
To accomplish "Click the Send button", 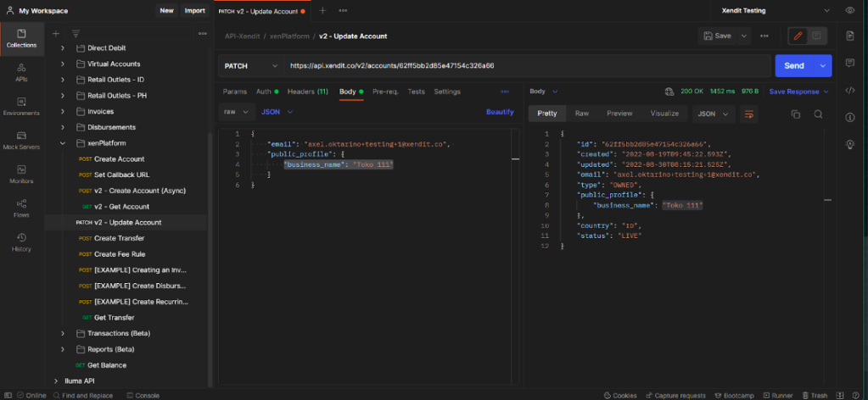I will point(794,66).
